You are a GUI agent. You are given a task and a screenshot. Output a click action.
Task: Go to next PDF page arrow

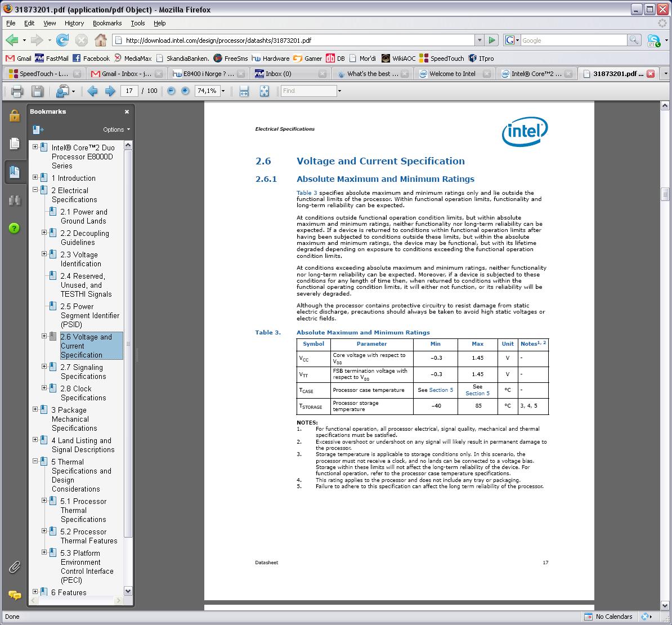110,91
